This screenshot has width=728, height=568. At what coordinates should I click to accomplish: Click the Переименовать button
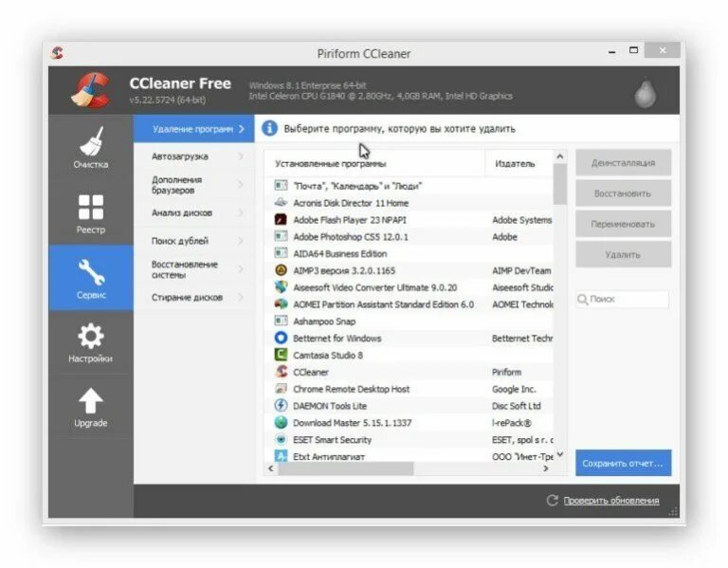[624, 224]
